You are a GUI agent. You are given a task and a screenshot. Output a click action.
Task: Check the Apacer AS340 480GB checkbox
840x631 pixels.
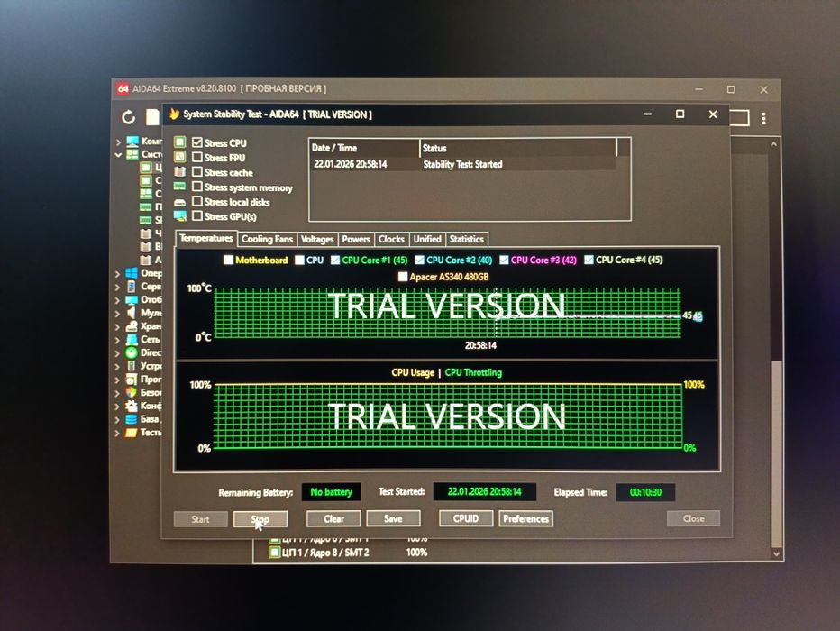403,277
